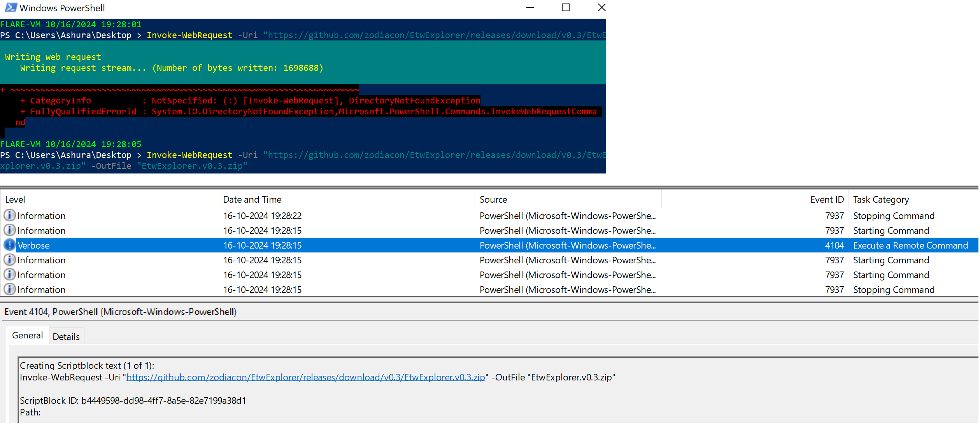Viewport: 980px width, 424px height.
Task: Click the info icon of 19:28:15 Starting Command row above Verbose
Action: pos(10,230)
